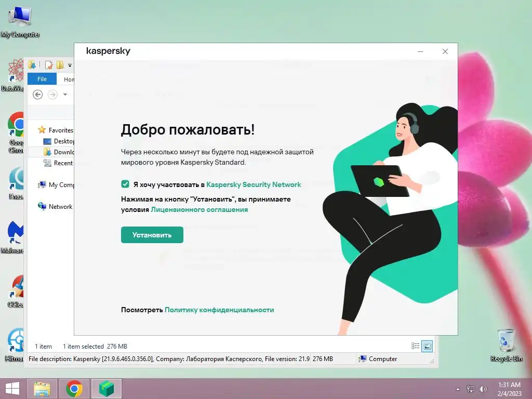Open the Kaspersky Security Network link
This screenshot has width=532, height=399.
pos(254,184)
